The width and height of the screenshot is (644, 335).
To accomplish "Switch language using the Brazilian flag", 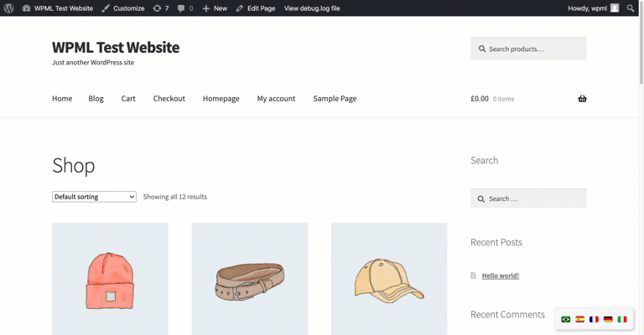I will (565, 319).
